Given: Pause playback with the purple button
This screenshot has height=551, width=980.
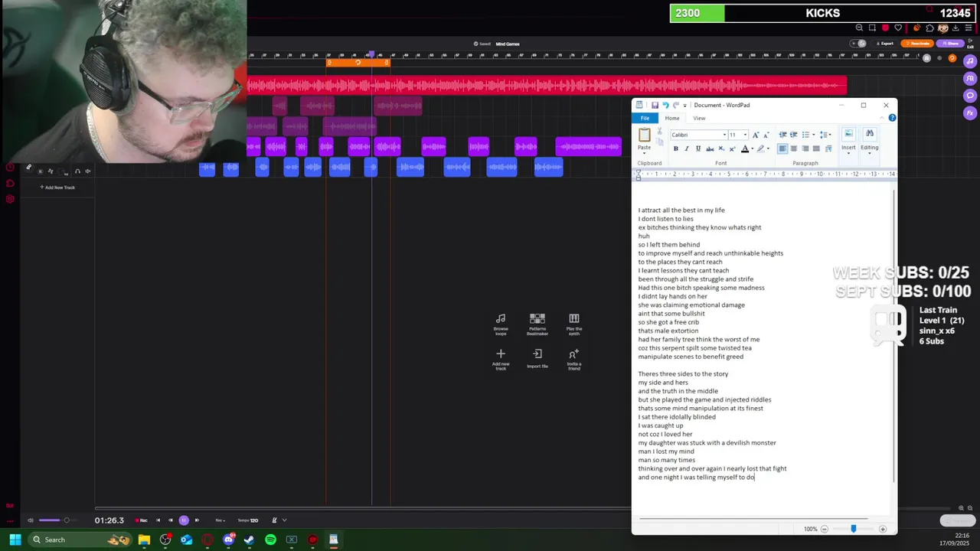Looking at the screenshot, I should click(x=184, y=520).
